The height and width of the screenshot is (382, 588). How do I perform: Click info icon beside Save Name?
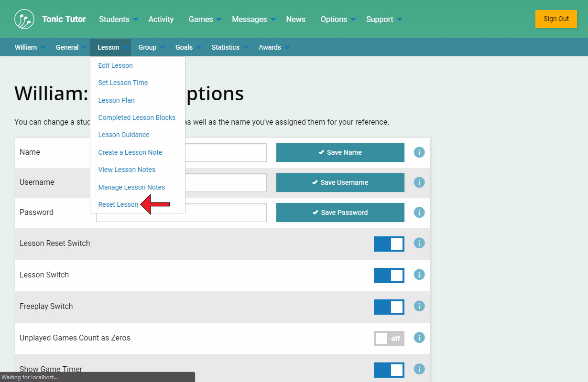419,152
